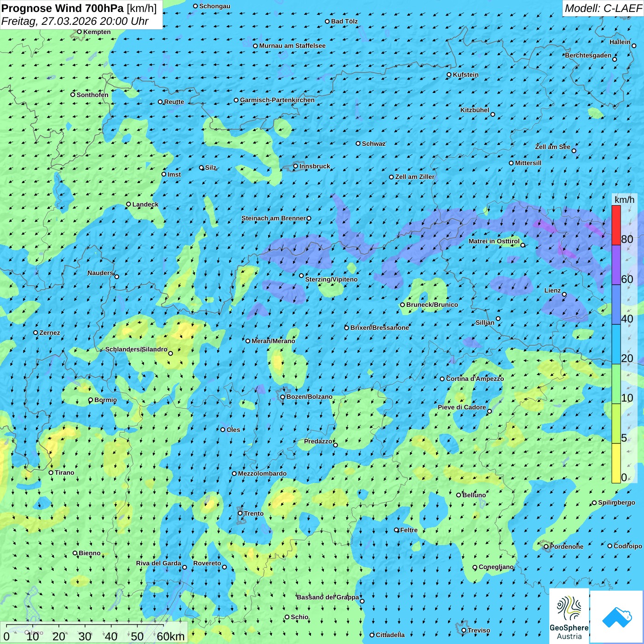Click the Schlanders/Silandro label
The width and height of the screenshot is (644, 644).
click(136, 349)
